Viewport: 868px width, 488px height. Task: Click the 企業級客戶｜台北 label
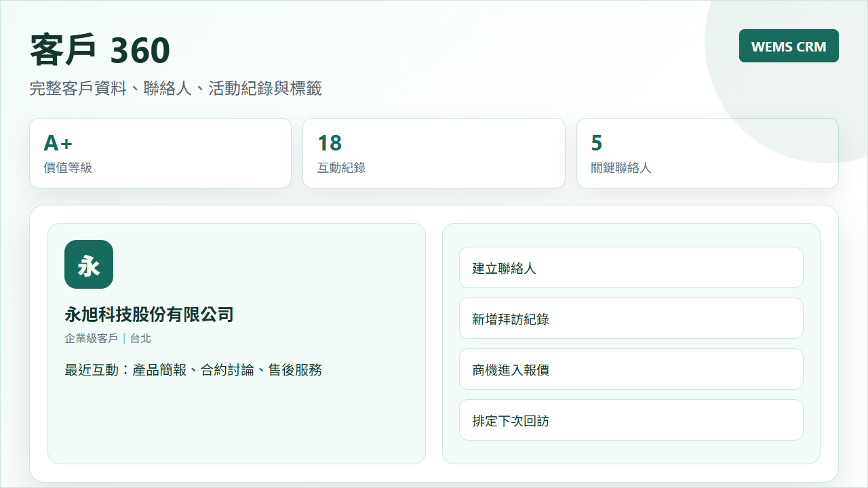point(108,338)
